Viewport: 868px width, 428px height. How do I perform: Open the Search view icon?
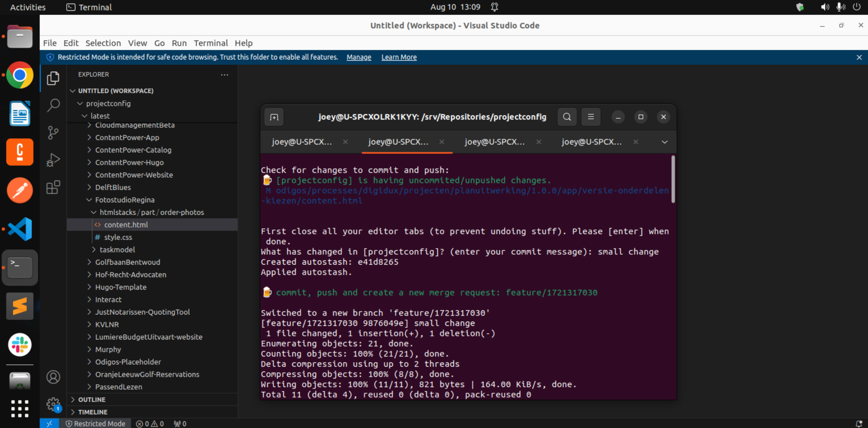pyautogui.click(x=53, y=106)
